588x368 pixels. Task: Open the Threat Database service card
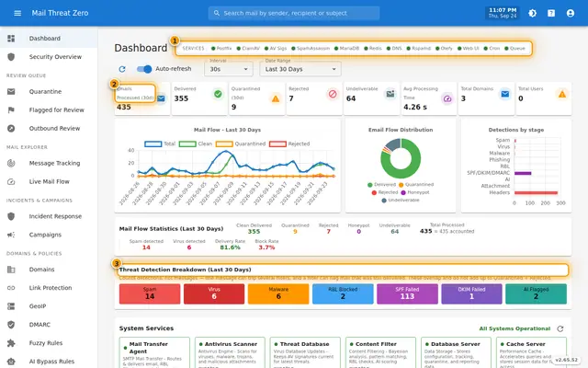[x=305, y=352]
